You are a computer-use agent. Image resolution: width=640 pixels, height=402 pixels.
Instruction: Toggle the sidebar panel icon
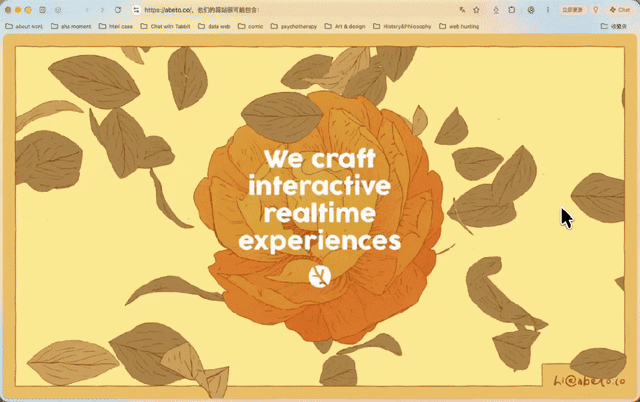(x=42, y=10)
